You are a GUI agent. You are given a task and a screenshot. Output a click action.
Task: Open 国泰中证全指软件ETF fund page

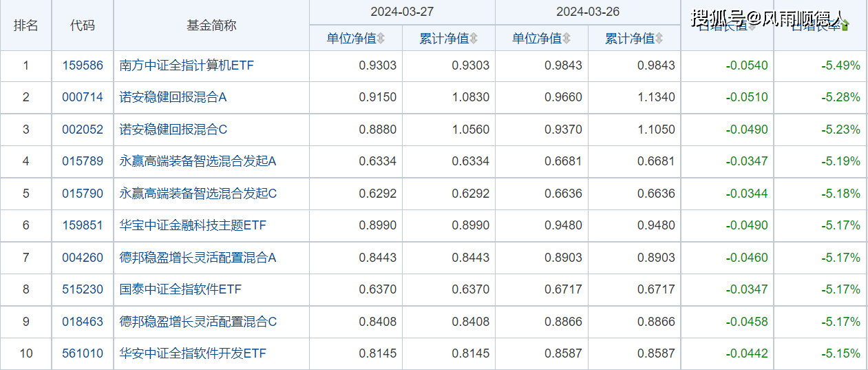coord(180,289)
